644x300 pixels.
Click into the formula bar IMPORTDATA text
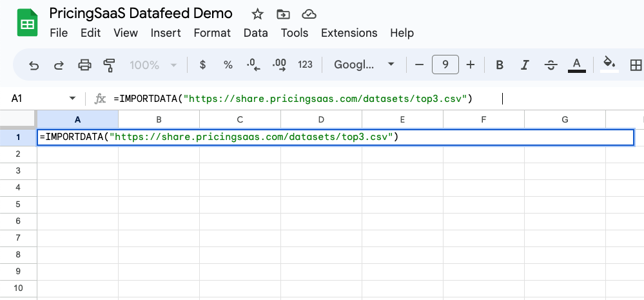pyautogui.click(x=293, y=99)
